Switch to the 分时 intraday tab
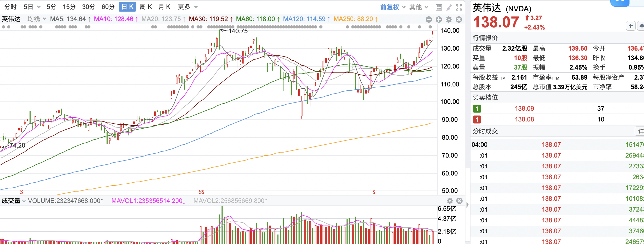The width and height of the screenshot is (644, 244). pos(10,7)
